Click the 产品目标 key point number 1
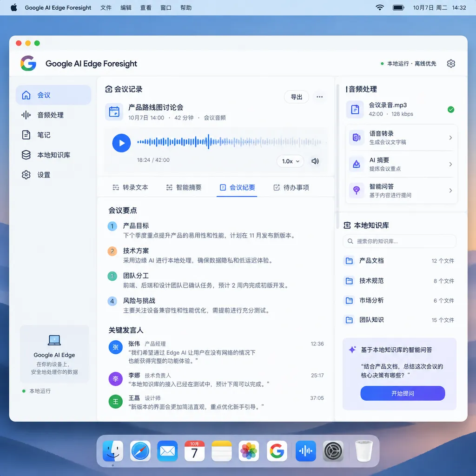The image size is (476, 476). (x=112, y=226)
